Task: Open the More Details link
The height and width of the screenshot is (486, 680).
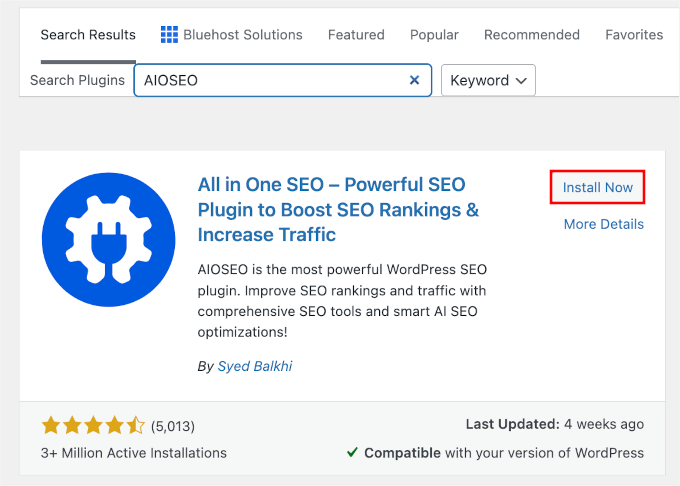Action: click(x=603, y=224)
